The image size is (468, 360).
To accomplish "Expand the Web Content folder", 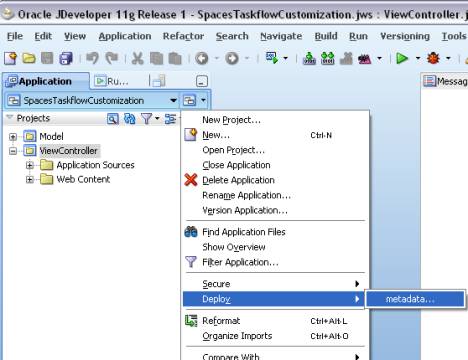I will (x=30, y=180).
